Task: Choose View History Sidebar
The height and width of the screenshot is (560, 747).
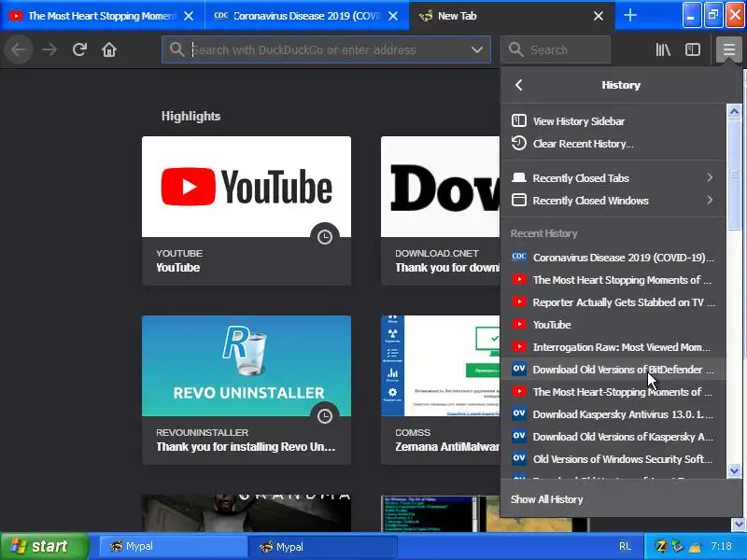Action: pyautogui.click(x=613, y=121)
